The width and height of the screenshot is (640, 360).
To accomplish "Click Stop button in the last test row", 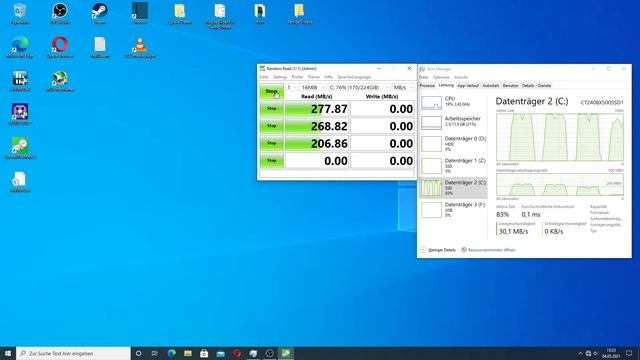I will [271, 160].
